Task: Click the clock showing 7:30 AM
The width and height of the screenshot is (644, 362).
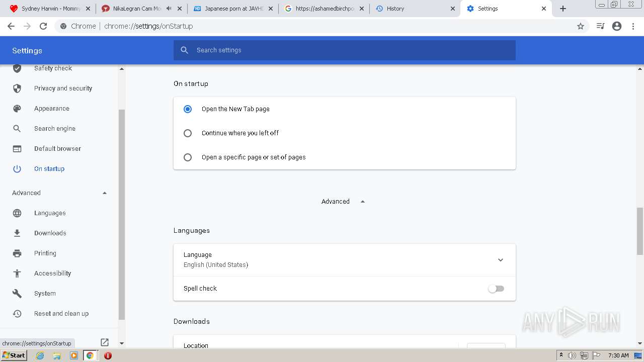Action: coord(618,355)
